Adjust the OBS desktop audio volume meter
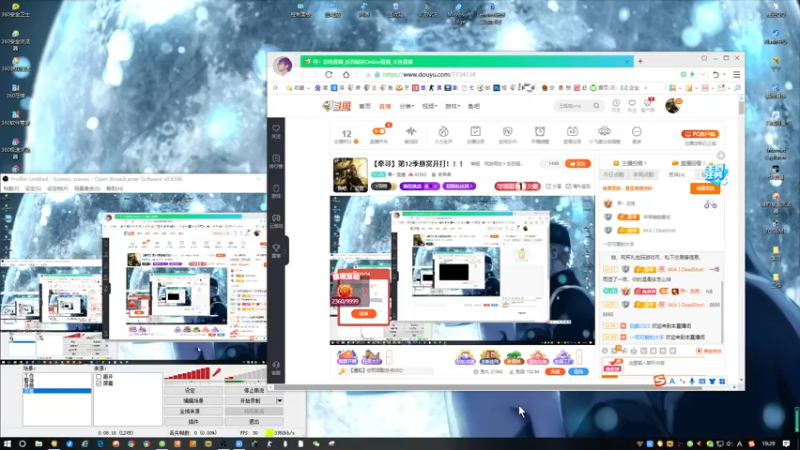The image size is (800, 450). pyautogui.click(x=245, y=375)
